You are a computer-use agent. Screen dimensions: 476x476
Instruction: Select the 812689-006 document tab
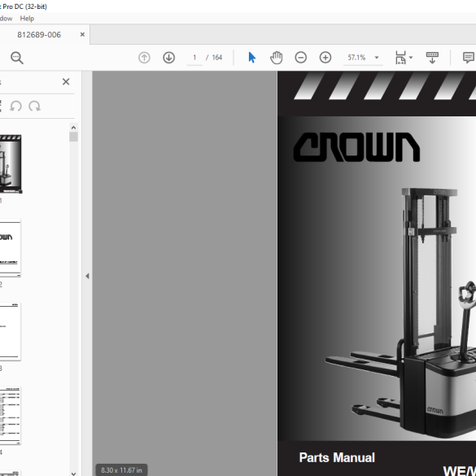[x=39, y=35]
